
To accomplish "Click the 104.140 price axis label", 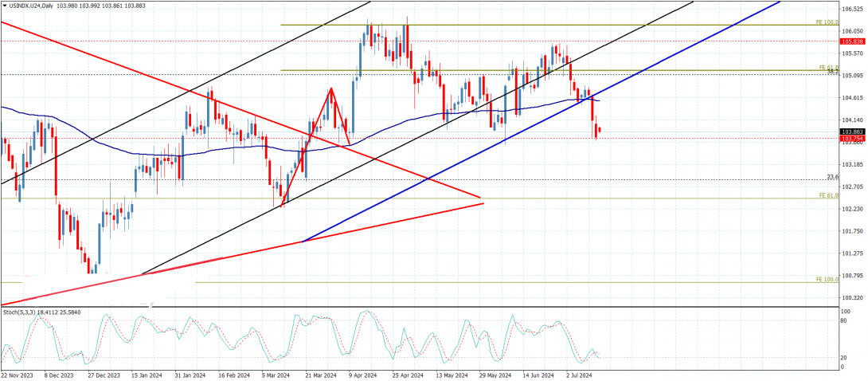I will 853,120.
